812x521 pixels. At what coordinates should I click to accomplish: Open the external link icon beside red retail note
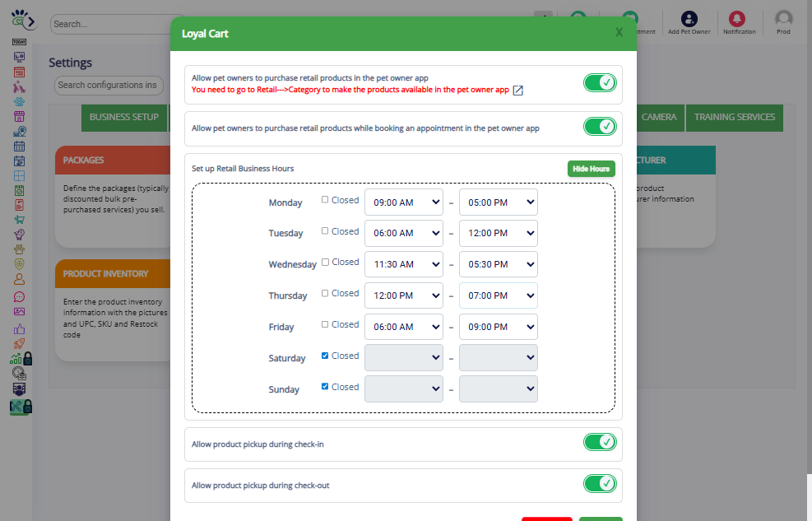pos(517,91)
